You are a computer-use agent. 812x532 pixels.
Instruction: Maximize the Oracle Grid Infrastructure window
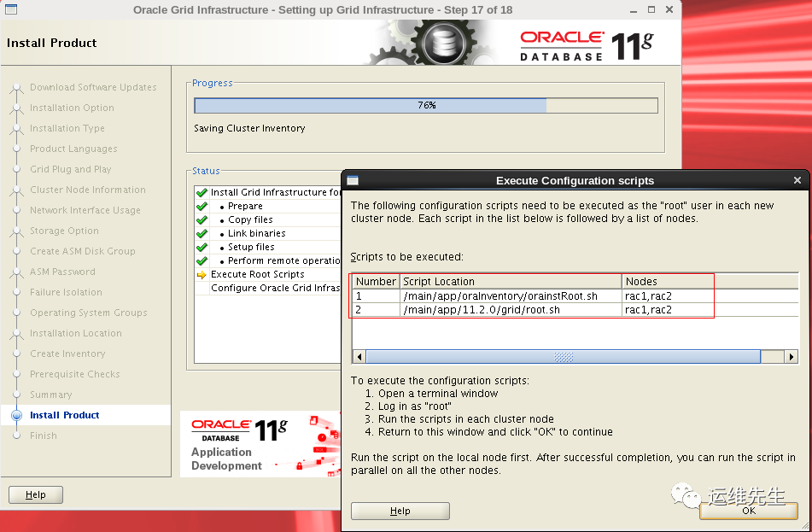tap(651, 9)
